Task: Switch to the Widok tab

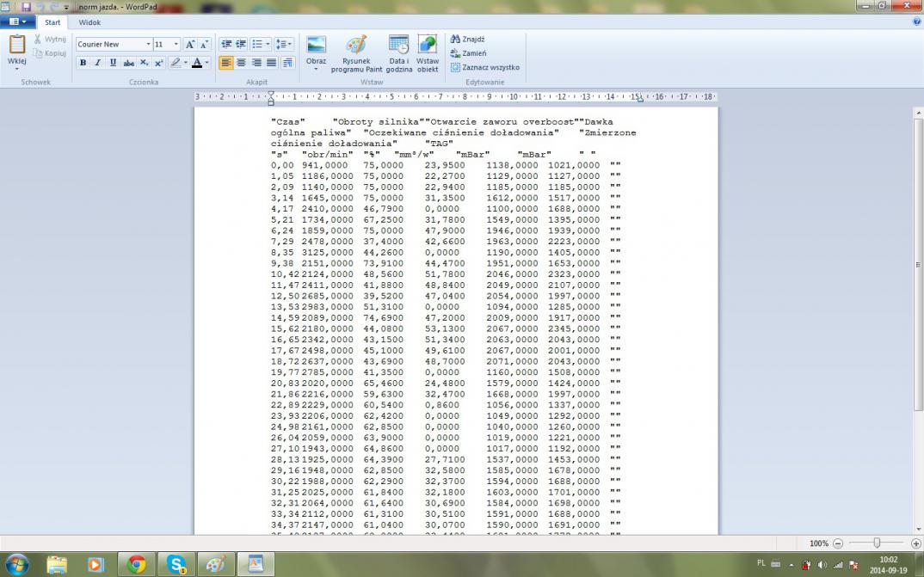Action: (x=89, y=22)
